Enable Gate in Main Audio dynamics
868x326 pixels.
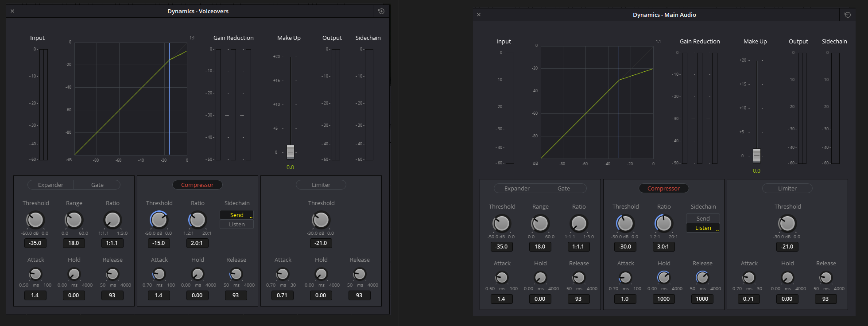click(564, 188)
